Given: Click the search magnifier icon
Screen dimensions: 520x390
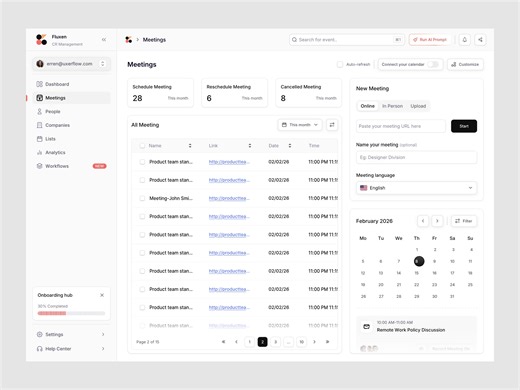Looking at the screenshot, I should [294, 40].
